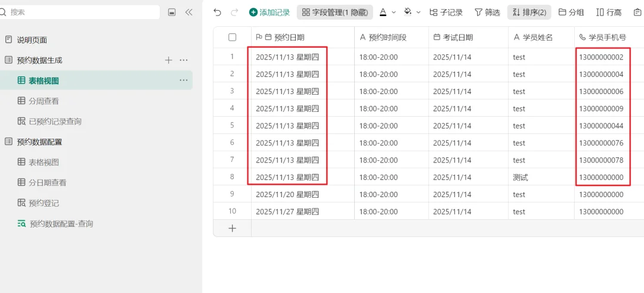Click plus icon next to 预约数据生成
The height and width of the screenshot is (293, 644).
pos(168,60)
